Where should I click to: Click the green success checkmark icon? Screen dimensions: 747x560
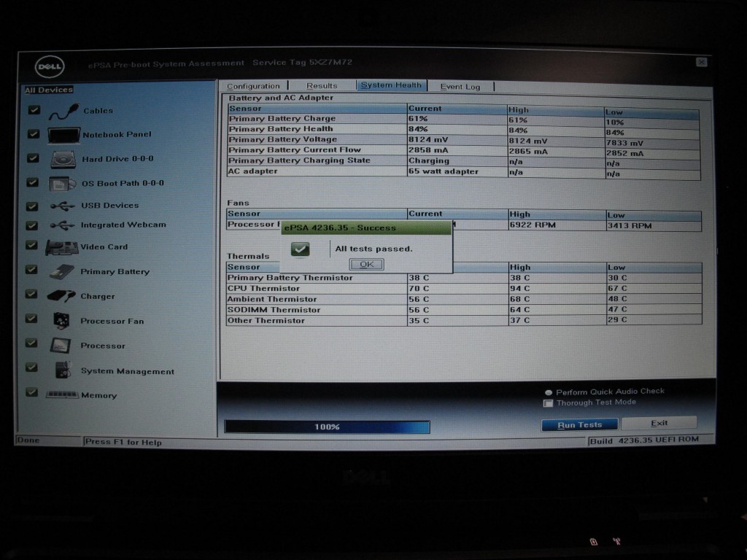[300, 249]
